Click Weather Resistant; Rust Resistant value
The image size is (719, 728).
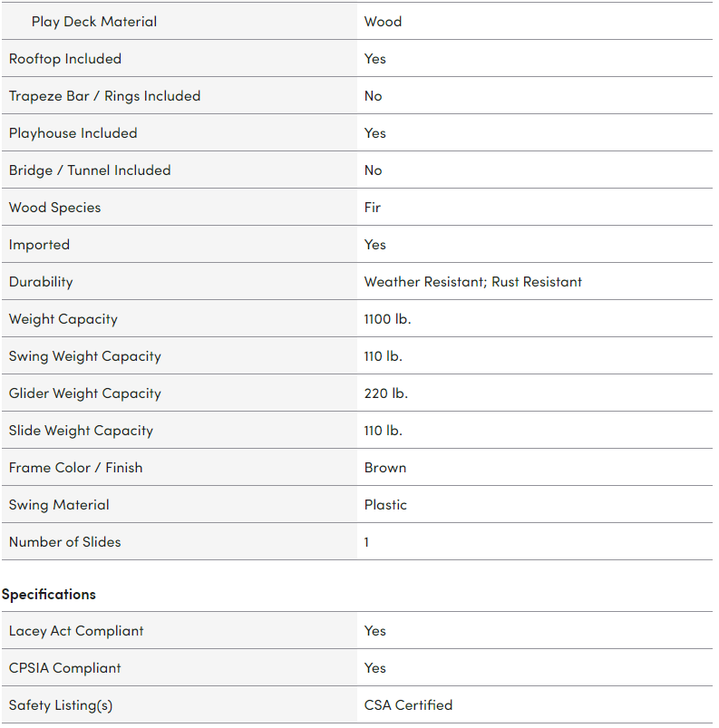coord(472,282)
